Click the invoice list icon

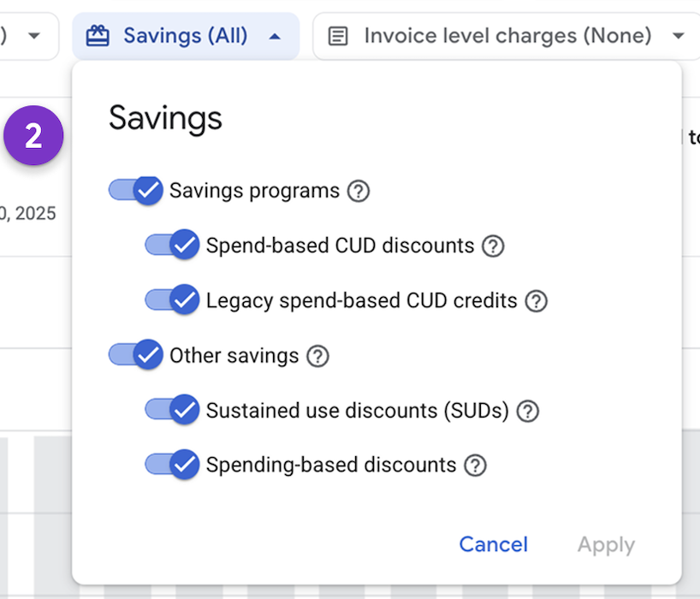[338, 36]
